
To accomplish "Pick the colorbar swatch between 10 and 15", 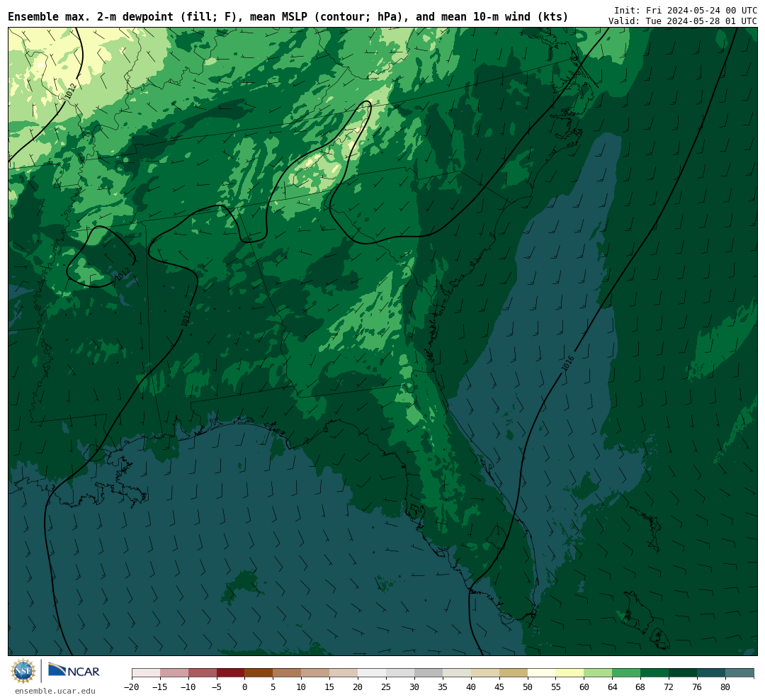I will point(316,673).
